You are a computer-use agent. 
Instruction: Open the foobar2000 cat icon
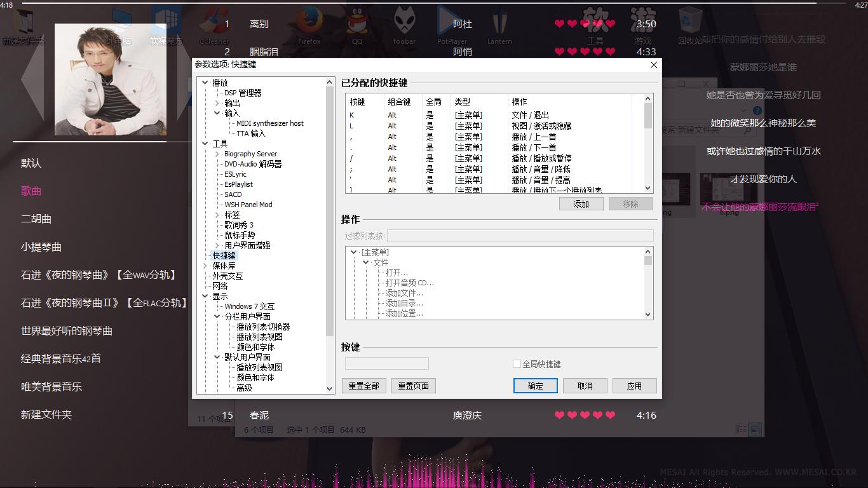404,19
